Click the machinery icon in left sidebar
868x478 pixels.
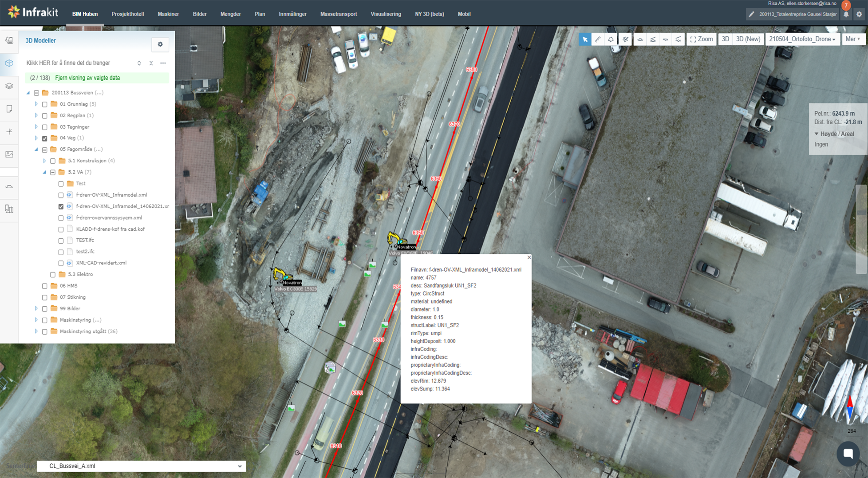click(9, 40)
